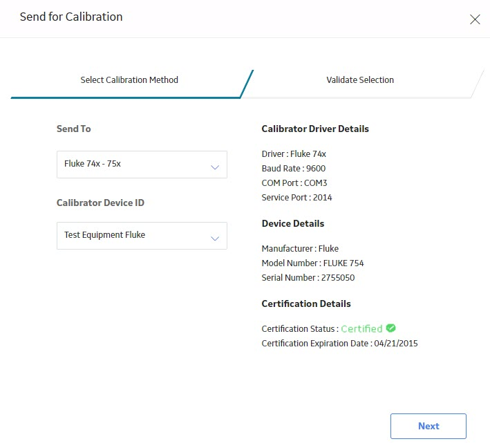Screen dimensions: 490x448
Task: Click the Calibrator Device ID label
Action: pos(100,203)
